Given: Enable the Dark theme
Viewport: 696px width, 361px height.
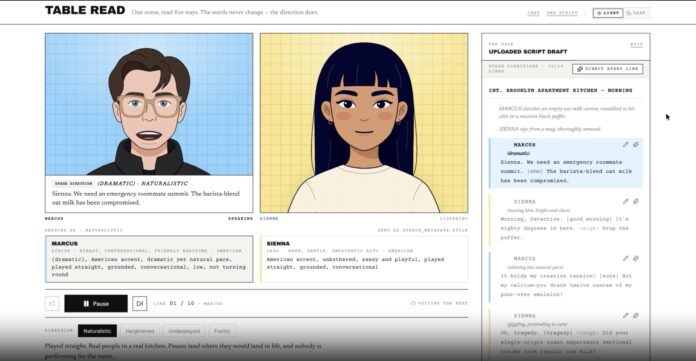Looking at the screenshot, I should point(636,13).
